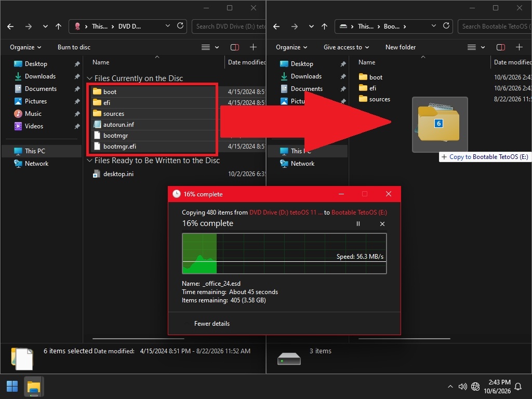Select Network in right window sidebar
This screenshot has width=532, height=399.
click(302, 164)
